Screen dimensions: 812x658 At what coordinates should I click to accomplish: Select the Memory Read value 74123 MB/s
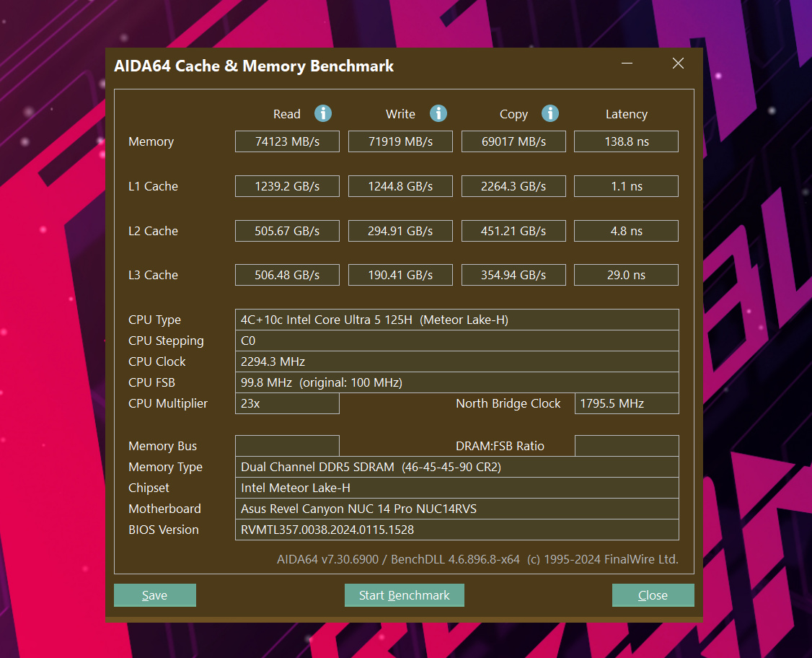(x=288, y=141)
